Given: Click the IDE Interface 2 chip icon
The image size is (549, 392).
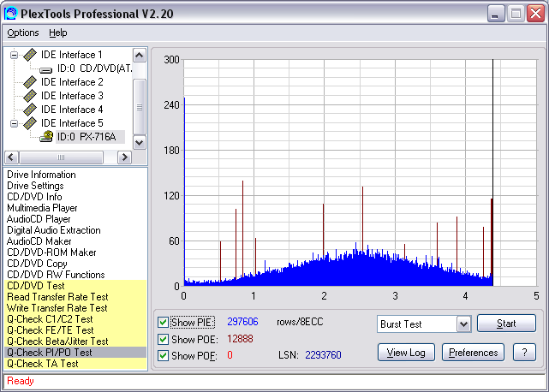Looking at the screenshot, I should point(30,82).
